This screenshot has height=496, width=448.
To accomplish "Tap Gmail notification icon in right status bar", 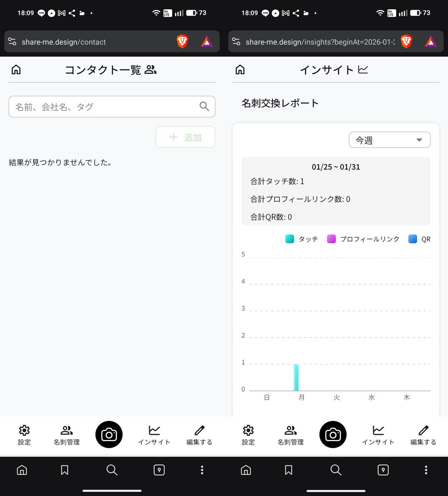I will coord(286,13).
